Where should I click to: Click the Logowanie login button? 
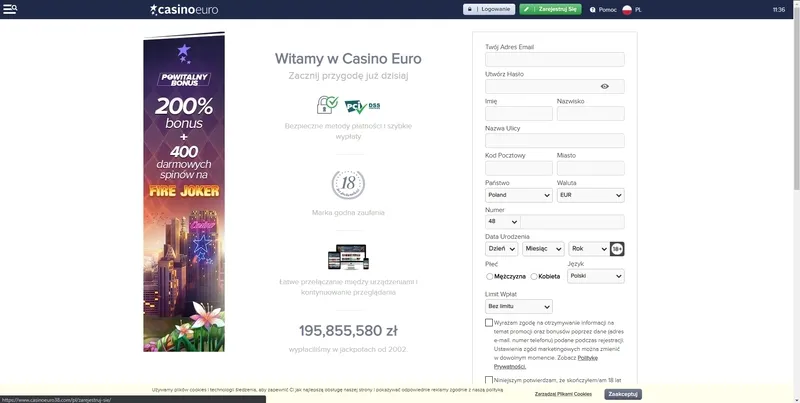point(489,9)
